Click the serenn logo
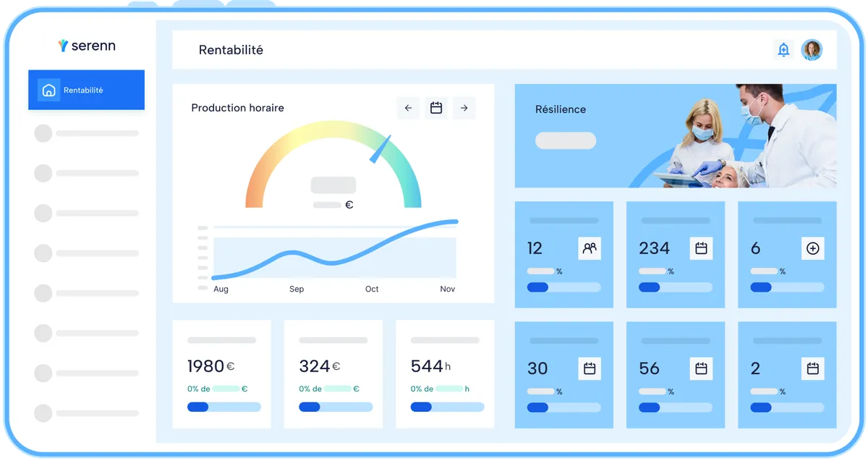Viewport: 868px width, 459px height. [86, 46]
